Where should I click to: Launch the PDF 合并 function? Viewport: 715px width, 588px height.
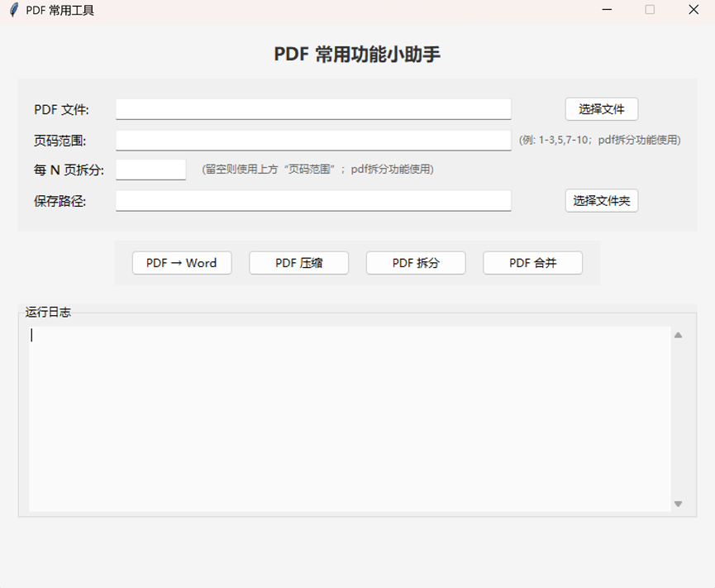pyautogui.click(x=532, y=263)
